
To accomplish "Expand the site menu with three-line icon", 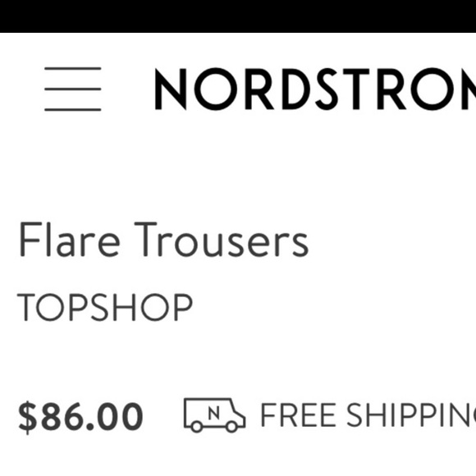I will pos(73,89).
